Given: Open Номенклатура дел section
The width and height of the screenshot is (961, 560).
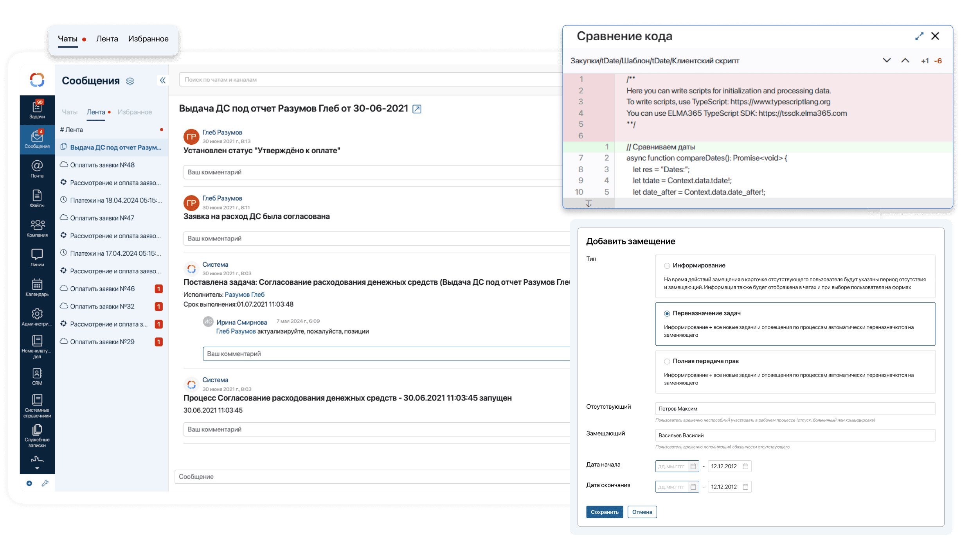Looking at the screenshot, I should tap(37, 347).
